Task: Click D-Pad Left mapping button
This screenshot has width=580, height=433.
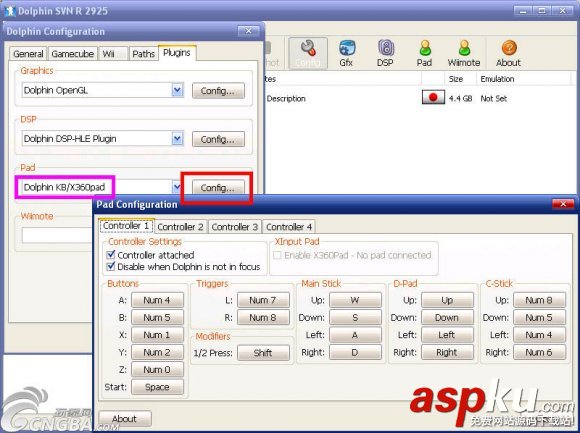Action: coord(447,335)
